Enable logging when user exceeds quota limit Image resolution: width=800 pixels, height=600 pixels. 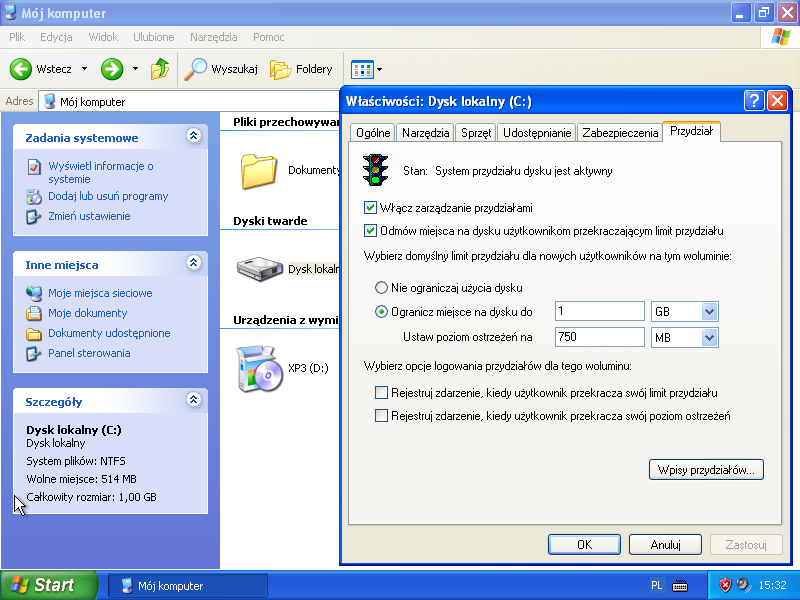click(381, 393)
